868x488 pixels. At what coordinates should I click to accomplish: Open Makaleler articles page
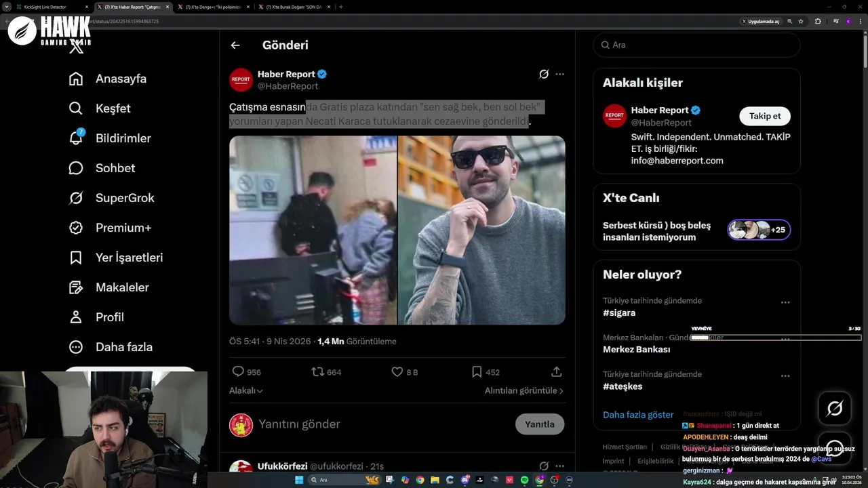click(x=109, y=287)
